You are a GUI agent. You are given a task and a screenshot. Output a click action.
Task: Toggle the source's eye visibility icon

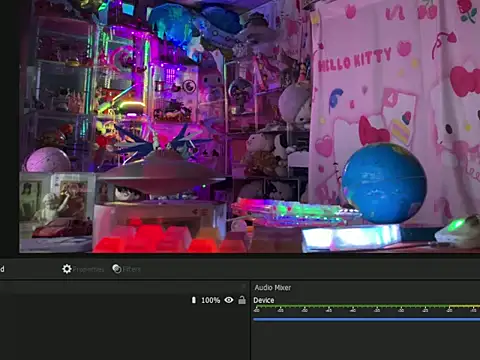229,300
